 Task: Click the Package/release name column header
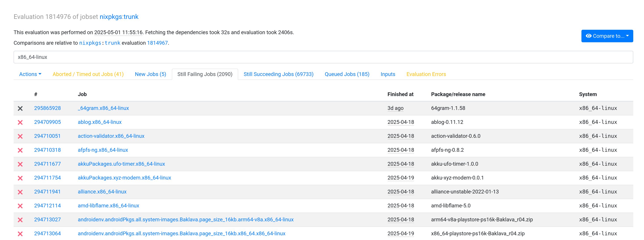coord(458,94)
